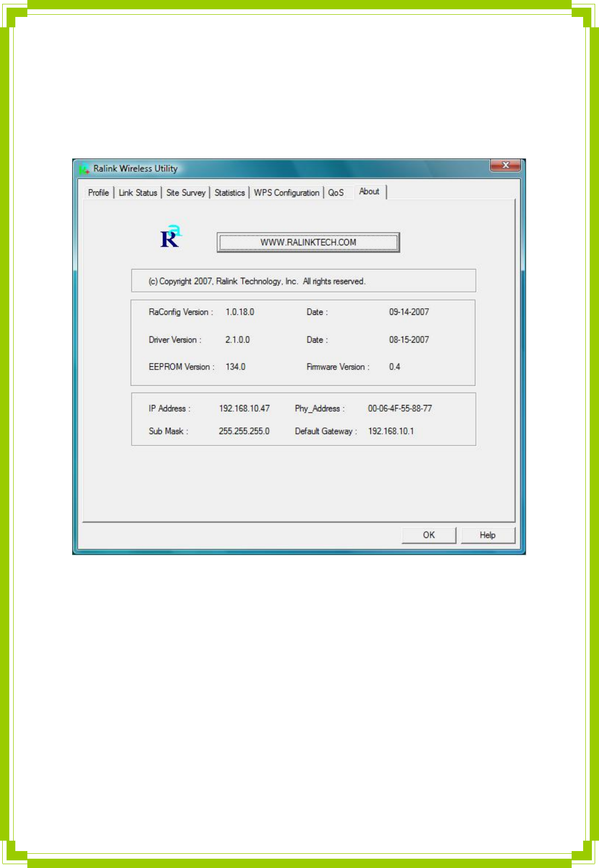Select the Phy_Address 00-06-4F-55-88-77
The width and height of the screenshot is (599, 868).
[x=400, y=408]
